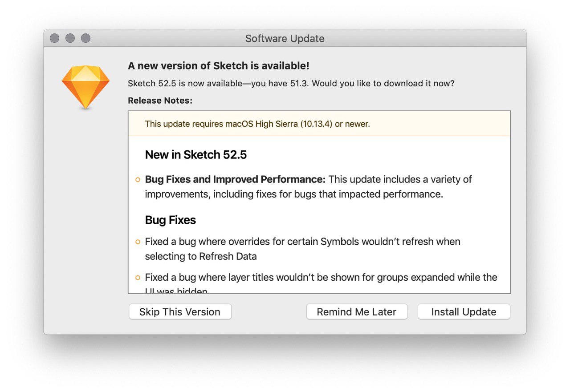Click the 'Bug Fixes' section heading
This screenshot has width=570, height=392.
coord(171,220)
